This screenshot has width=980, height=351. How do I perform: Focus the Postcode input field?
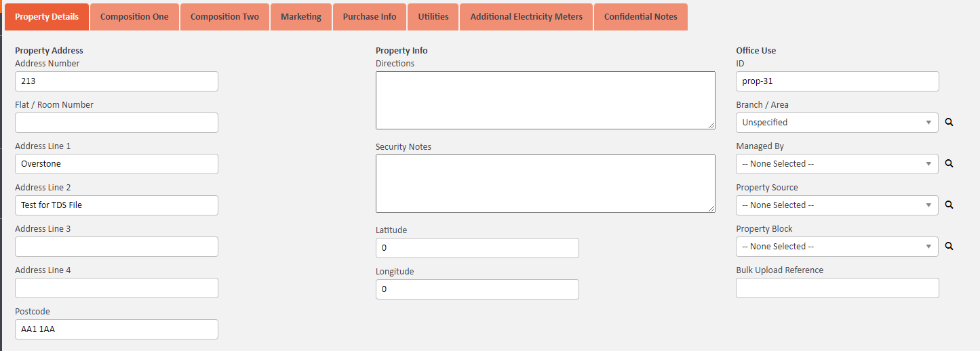[117, 329]
